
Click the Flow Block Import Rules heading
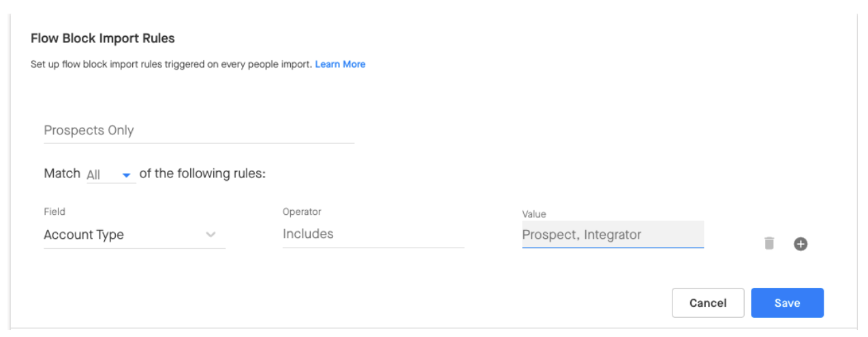click(x=103, y=38)
